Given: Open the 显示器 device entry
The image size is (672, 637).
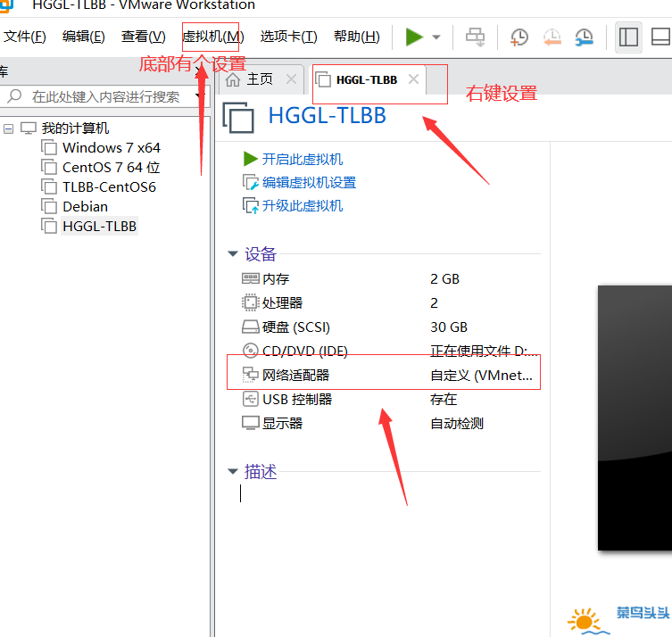Looking at the screenshot, I should click(x=282, y=424).
